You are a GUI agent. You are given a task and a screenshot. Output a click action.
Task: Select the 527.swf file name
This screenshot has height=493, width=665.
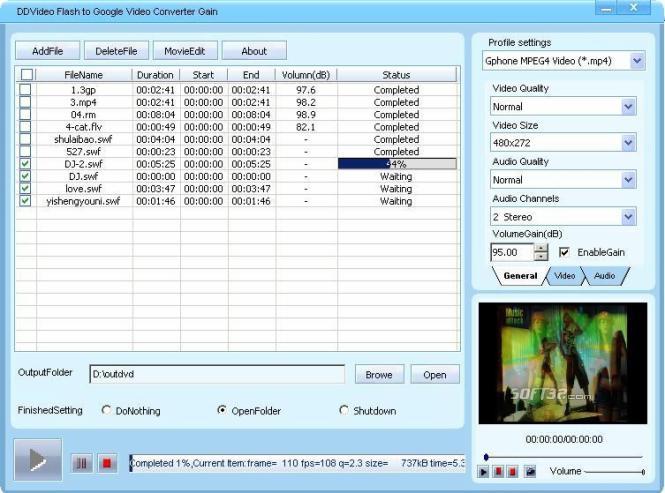point(83,151)
